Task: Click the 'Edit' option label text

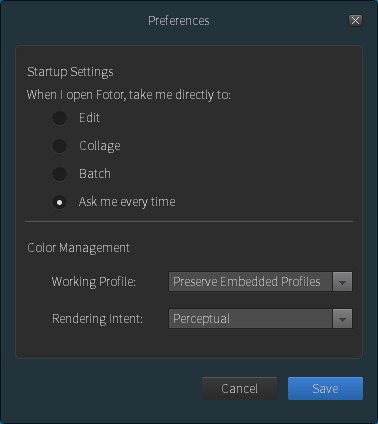Action: coord(89,118)
